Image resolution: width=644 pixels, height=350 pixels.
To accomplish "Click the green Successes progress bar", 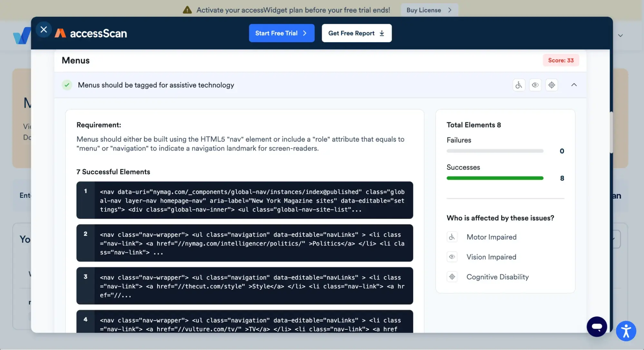I will coord(495,178).
